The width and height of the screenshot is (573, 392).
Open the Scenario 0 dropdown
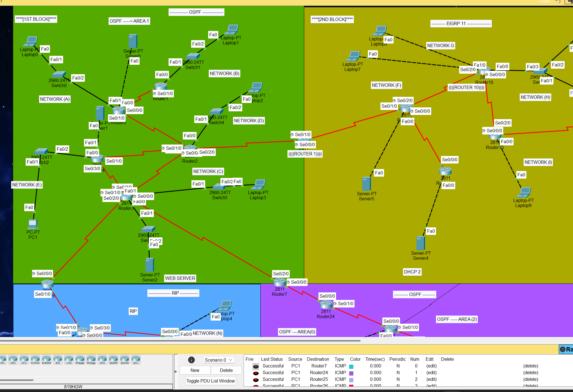pos(219,360)
